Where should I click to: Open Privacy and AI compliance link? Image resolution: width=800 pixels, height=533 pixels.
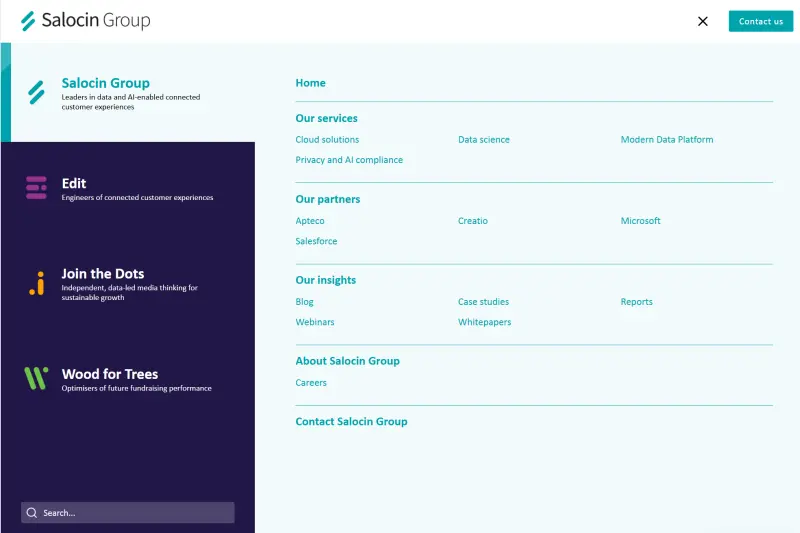tap(349, 160)
